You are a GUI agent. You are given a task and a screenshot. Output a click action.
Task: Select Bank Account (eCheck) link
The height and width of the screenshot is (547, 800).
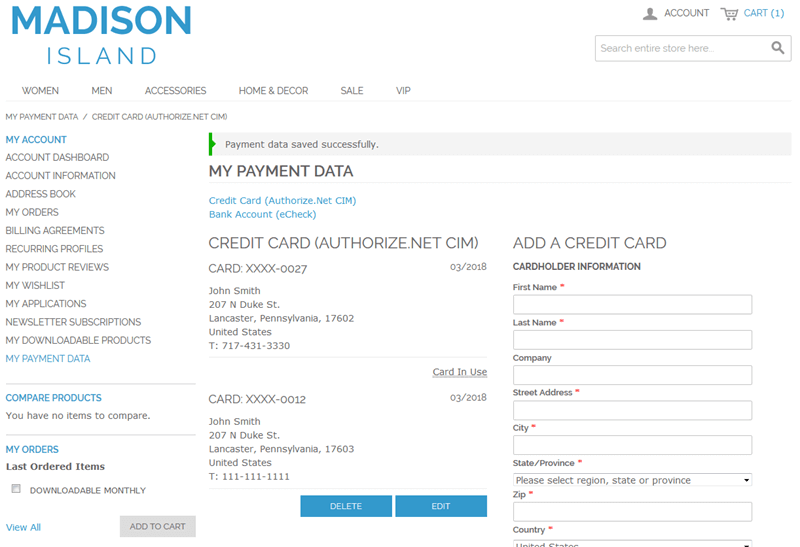point(262,215)
